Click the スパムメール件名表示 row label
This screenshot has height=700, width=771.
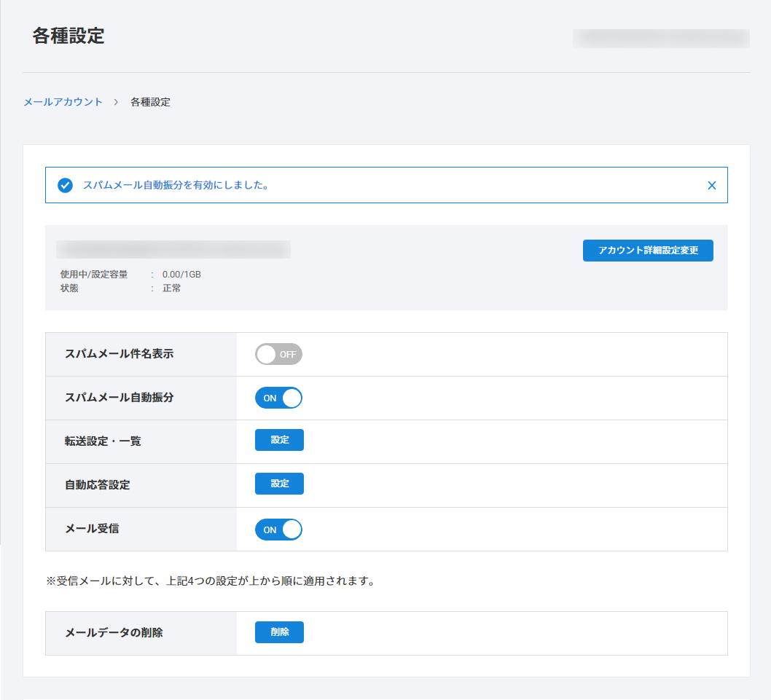tap(120, 354)
